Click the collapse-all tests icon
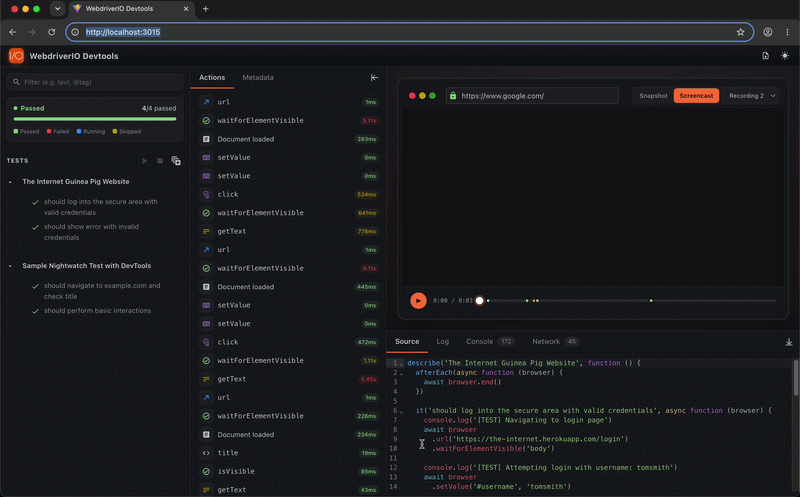 point(176,161)
